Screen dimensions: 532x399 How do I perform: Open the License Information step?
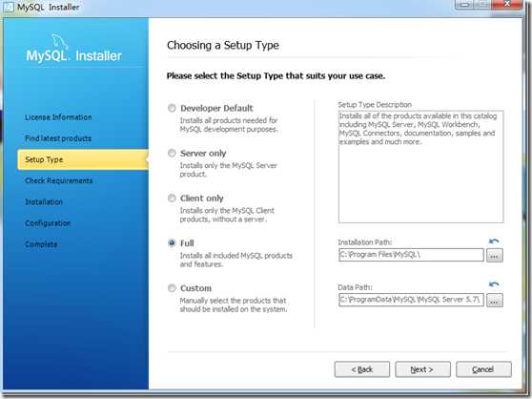[58, 117]
